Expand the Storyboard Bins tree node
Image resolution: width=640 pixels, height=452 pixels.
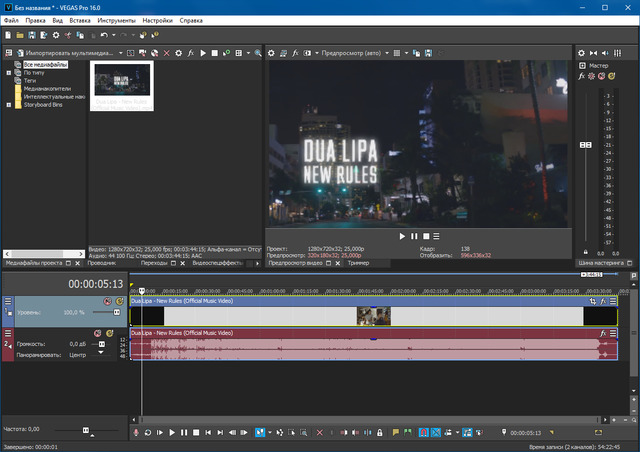[x=8, y=104]
